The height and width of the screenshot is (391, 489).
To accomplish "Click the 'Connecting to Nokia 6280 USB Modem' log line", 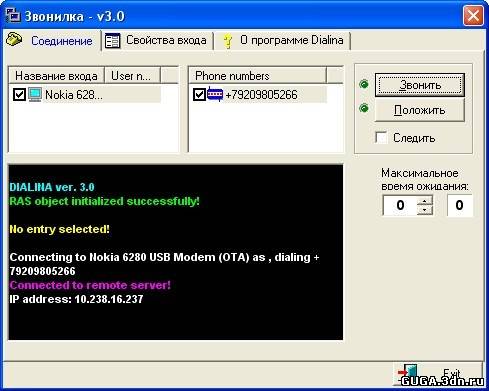I will (164, 264).
